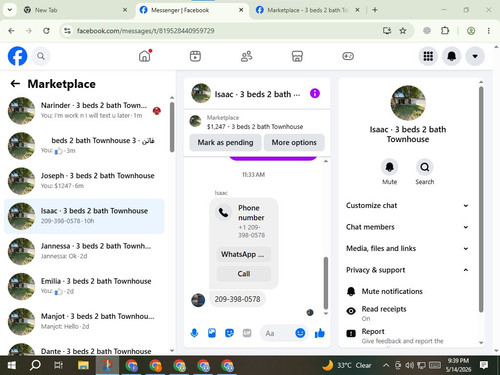Open Joseph 3 beds 2 bath conversation
Screen dimensions: 500x375
84,181
